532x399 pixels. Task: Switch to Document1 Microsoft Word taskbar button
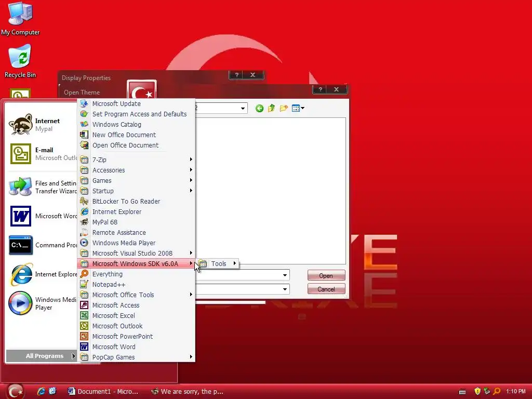[x=103, y=392]
